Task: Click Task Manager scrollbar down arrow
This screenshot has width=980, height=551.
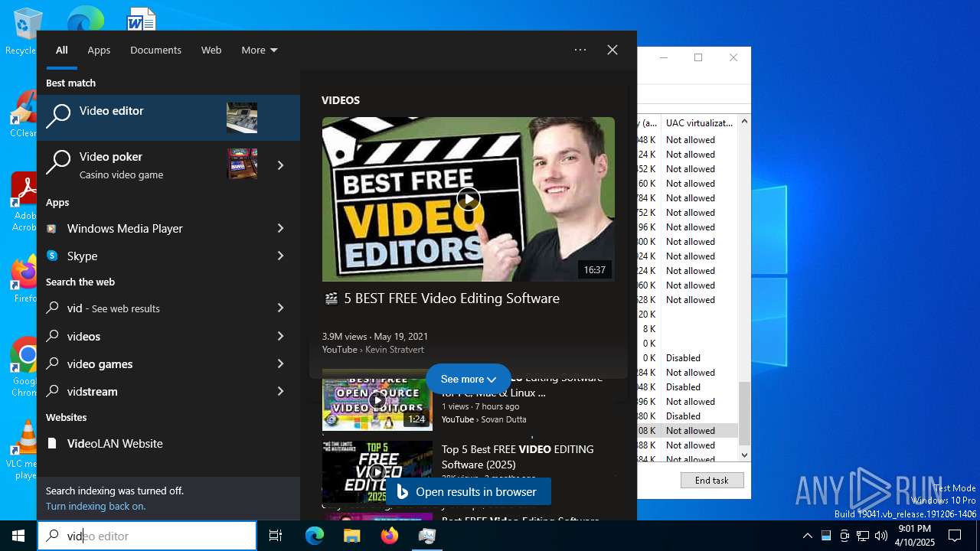Action: [745, 455]
